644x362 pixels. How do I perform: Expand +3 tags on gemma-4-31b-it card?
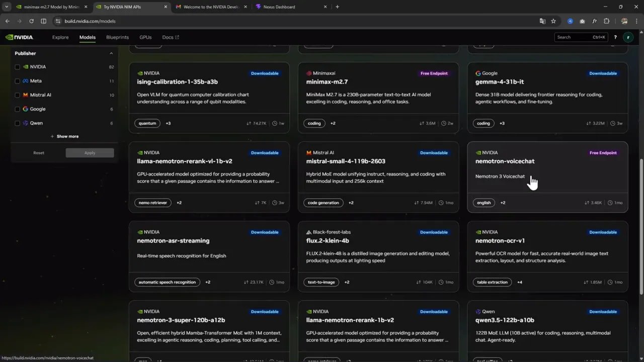[x=502, y=123]
